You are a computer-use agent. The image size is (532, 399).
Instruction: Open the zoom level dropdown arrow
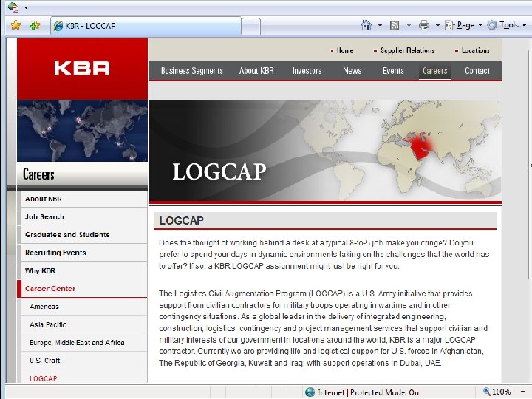click(523, 392)
